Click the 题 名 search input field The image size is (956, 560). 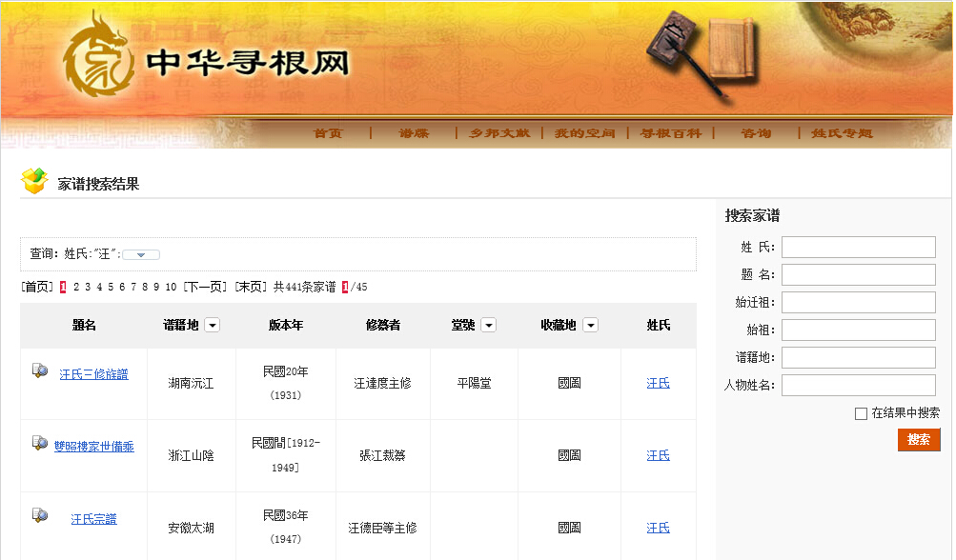pyautogui.click(x=858, y=275)
